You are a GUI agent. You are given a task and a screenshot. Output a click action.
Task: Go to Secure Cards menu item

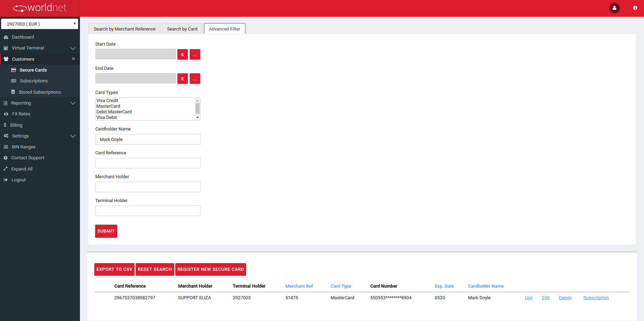tap(33, 70)
